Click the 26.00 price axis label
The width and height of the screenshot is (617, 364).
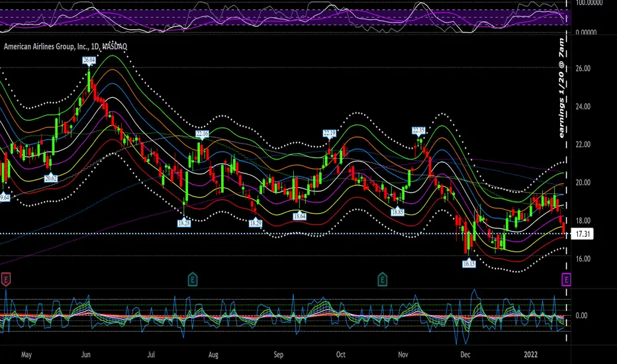tap(583, 68)
